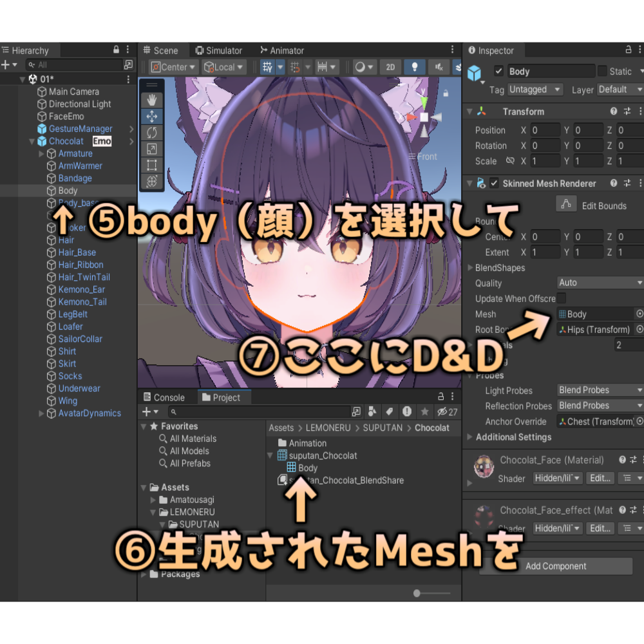Click search by type icon in Project
Image resolution: width=644 pixels, height=644 pixels.
tap(372, 412)
